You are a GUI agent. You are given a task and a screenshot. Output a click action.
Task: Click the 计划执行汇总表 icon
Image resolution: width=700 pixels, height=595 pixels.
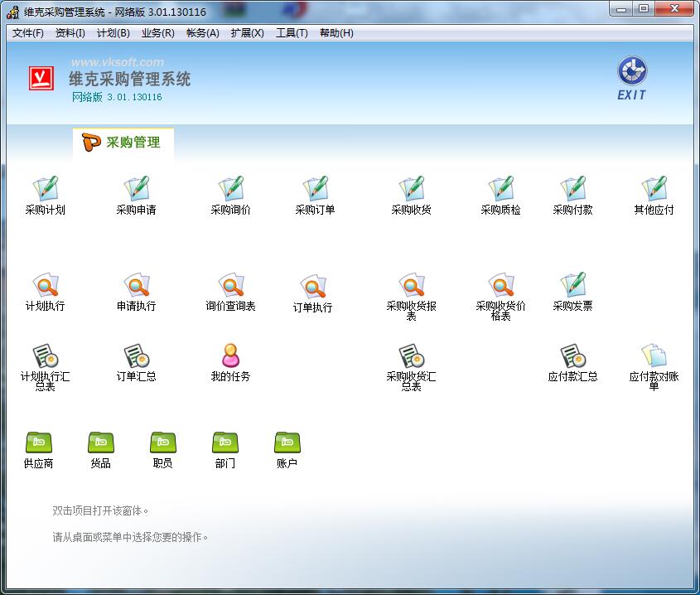46,356
